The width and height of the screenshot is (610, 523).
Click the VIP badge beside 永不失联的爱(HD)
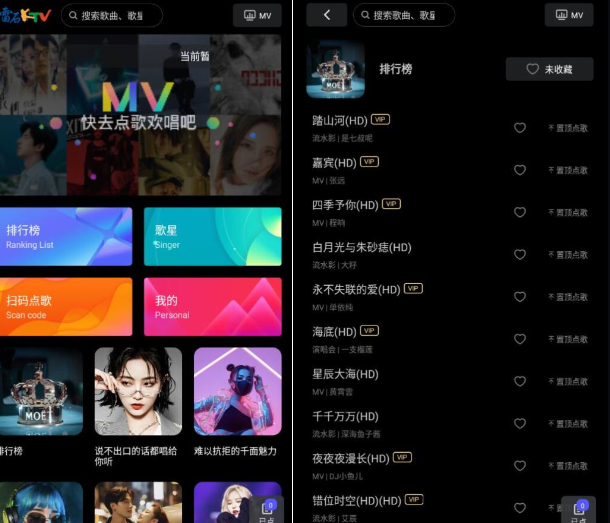pos(413,288)
